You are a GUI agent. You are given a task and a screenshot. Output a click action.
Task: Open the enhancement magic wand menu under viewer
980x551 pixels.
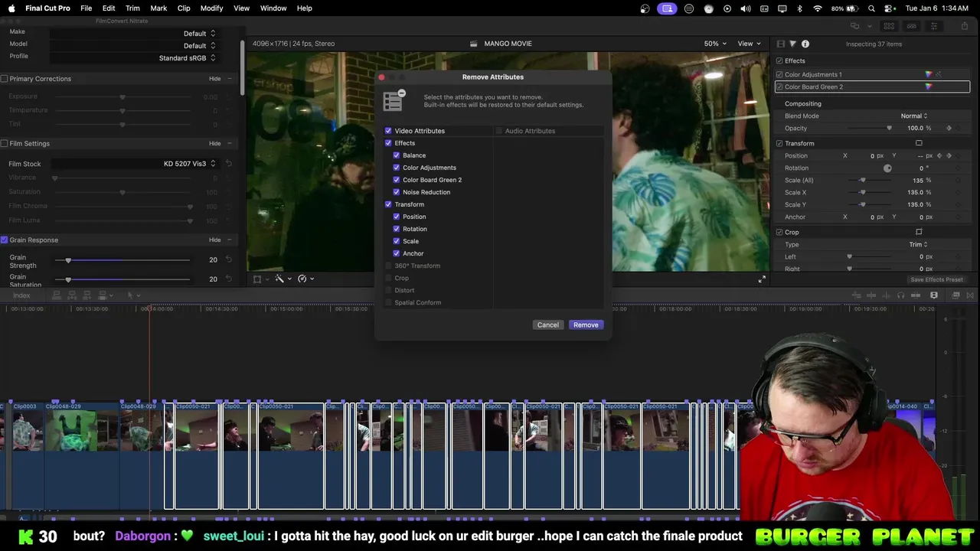pos(282,279)
